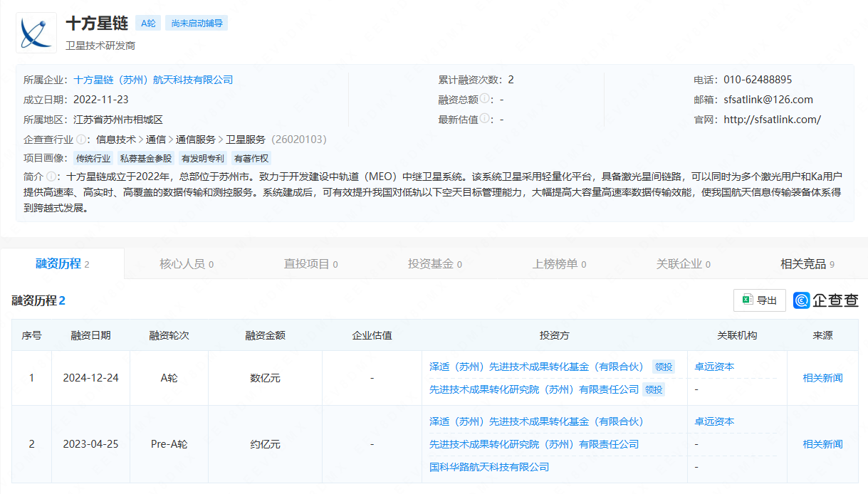
Task: Click the official website http://sfsatlink.com/
Action: (772, 120)
